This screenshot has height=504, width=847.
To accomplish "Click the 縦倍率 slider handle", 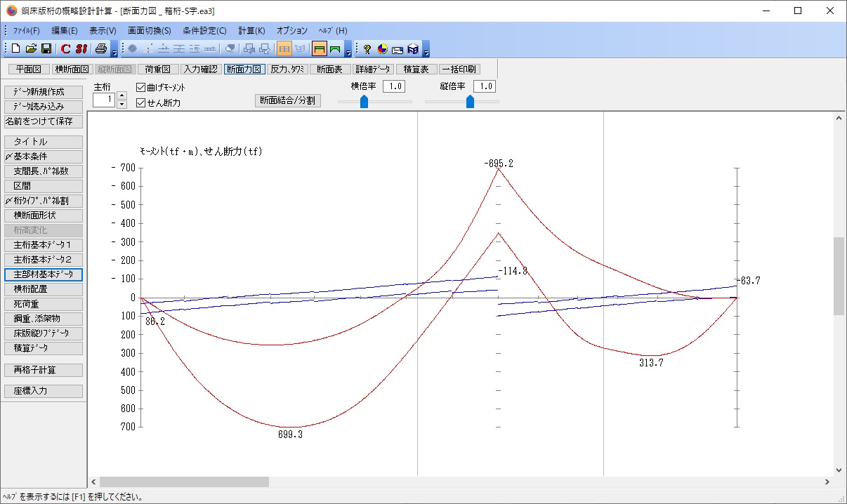I will click(470, 102).
